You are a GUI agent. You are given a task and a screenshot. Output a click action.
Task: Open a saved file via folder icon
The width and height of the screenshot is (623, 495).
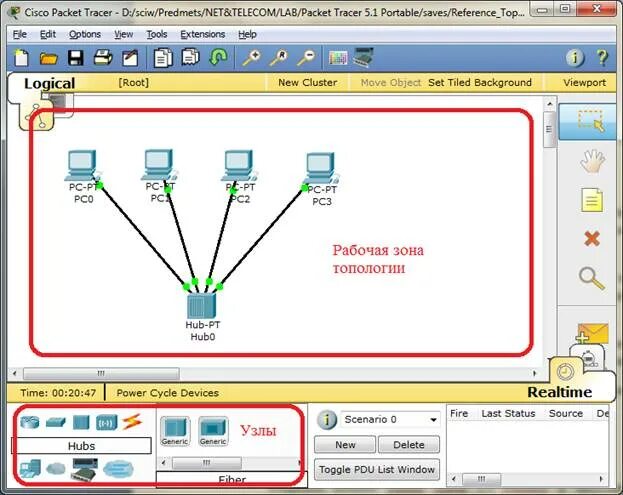tap(48, 59)
